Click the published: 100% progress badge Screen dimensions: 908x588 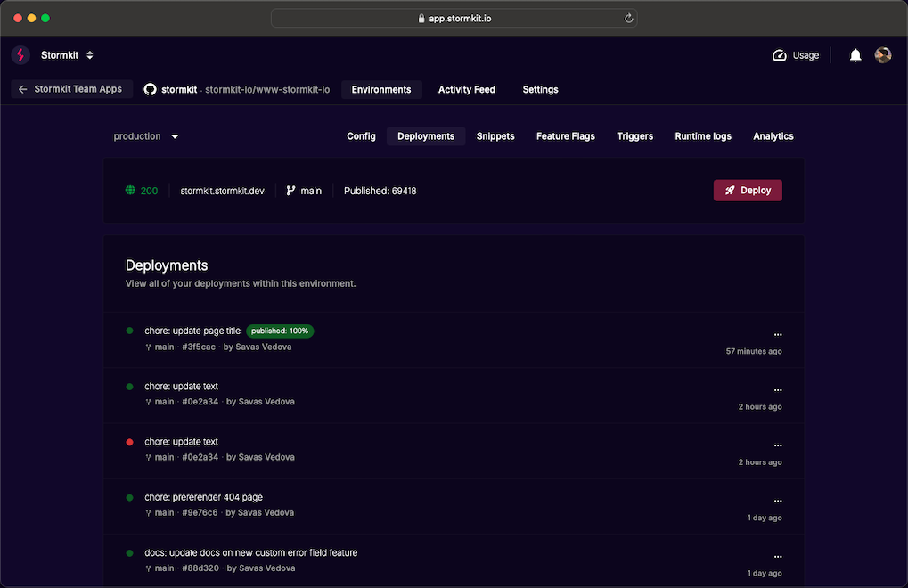point(280,330)
